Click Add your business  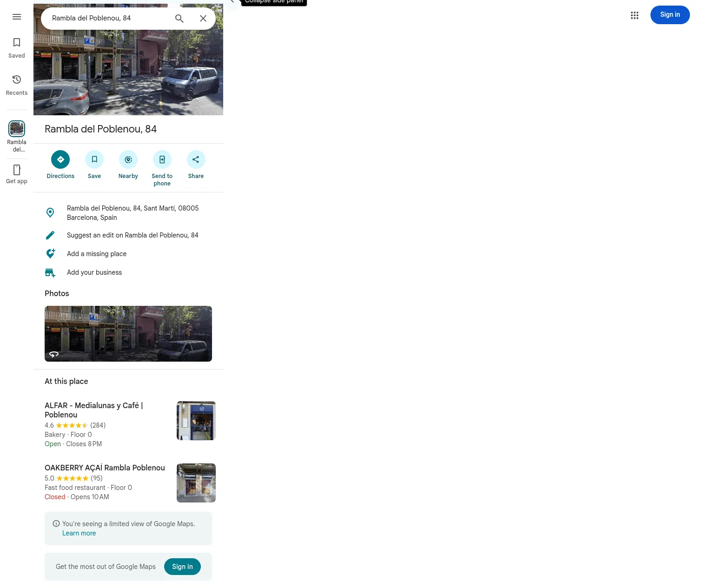tap(128, 272)
